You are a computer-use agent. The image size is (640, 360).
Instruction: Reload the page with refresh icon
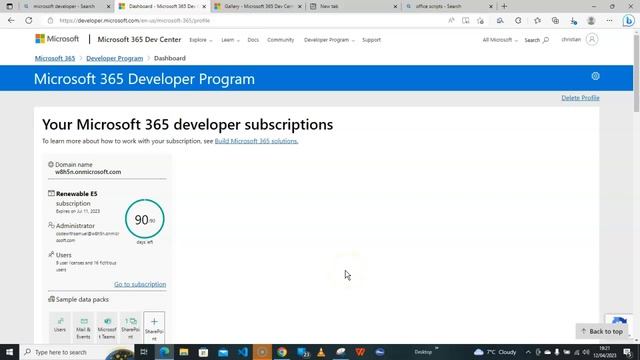pos(29,20)
